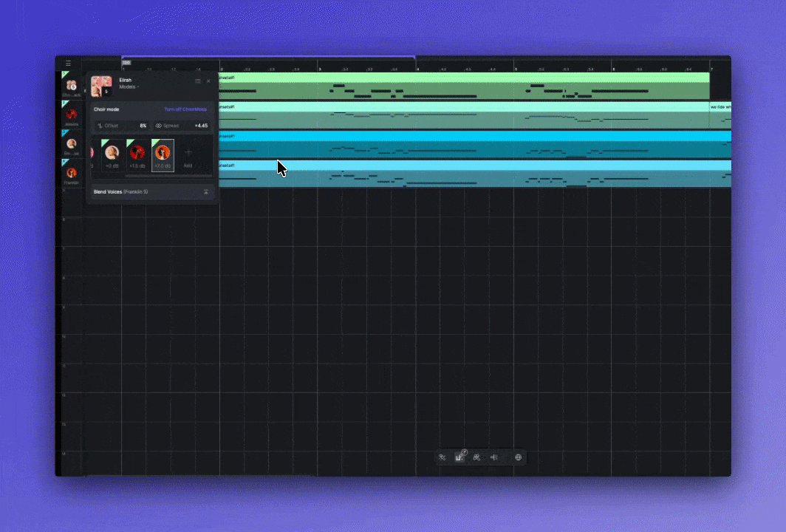The image size is (786, 532).
Task: Open the Models dropdown under Elirah
Action: [x=128, y=87]
